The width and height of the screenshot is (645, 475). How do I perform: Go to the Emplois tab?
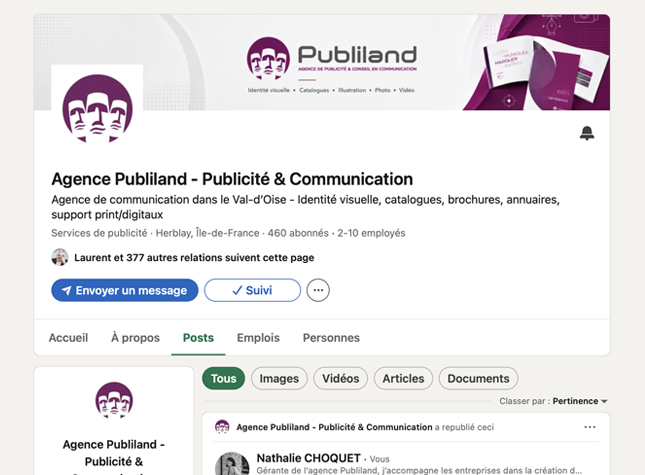258,338
